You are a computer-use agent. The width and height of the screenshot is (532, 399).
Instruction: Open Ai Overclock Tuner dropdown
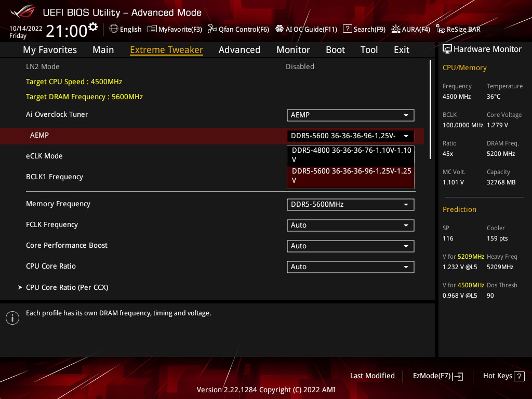click(x=351, y=115)
